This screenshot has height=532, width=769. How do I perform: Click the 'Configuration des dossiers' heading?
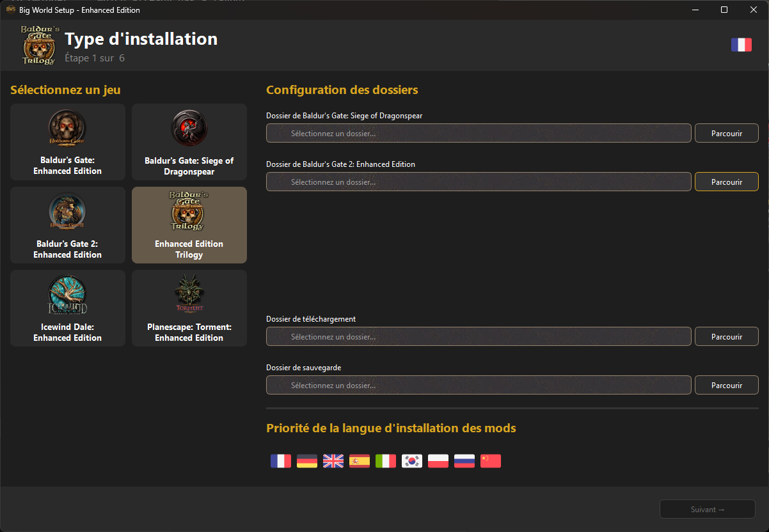click(342, 90)
